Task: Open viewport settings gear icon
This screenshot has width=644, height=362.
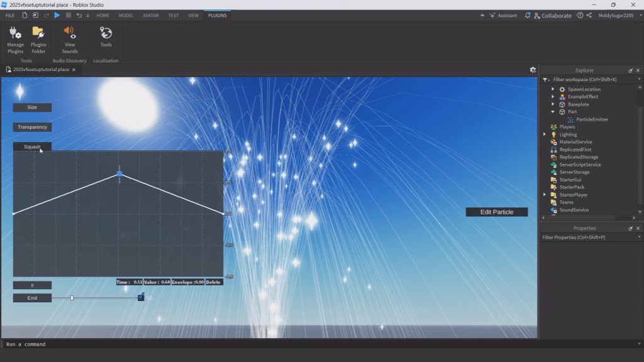Action: tap(533, 70)
